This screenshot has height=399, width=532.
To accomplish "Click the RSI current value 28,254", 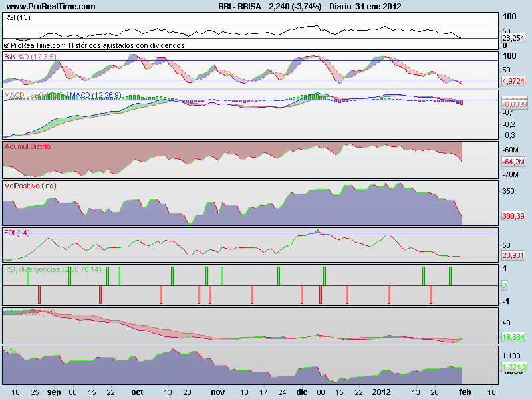I will click(513, 38).
